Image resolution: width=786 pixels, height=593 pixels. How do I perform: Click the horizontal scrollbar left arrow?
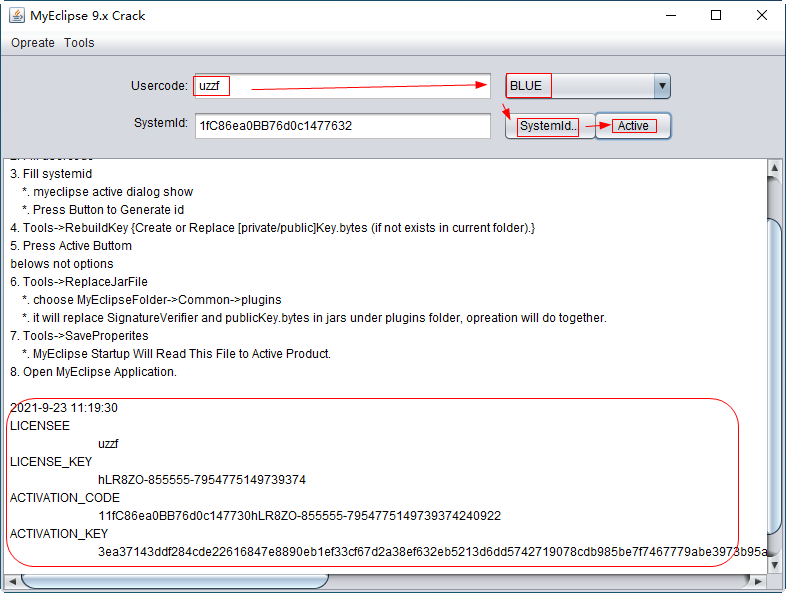click(12, 580)
